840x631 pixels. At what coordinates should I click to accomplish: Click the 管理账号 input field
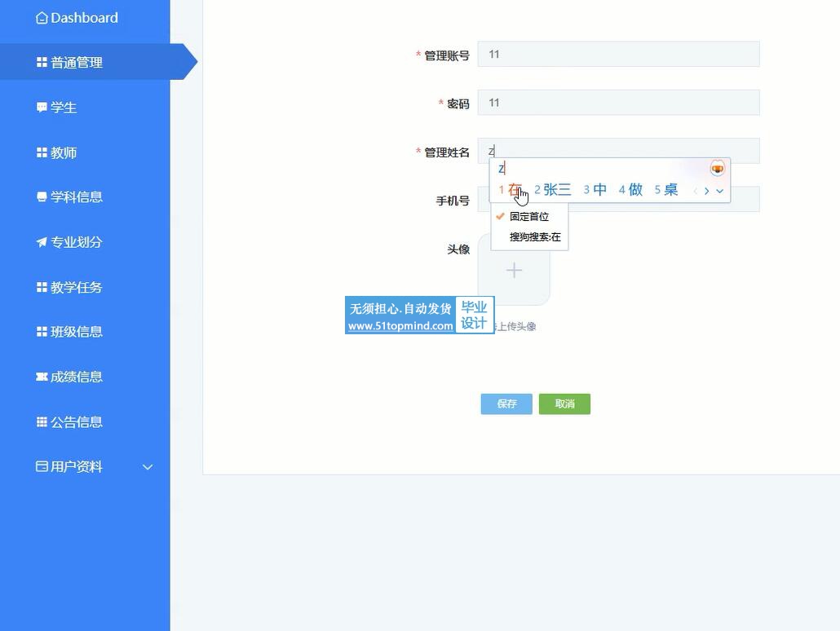point(618,55)
